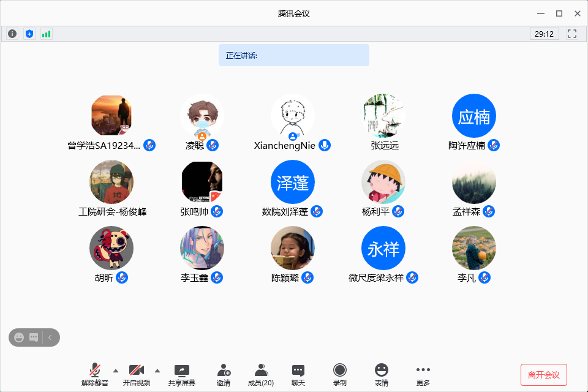
Task: Start recording with the 录制 icon
Action: pos(340,371)
